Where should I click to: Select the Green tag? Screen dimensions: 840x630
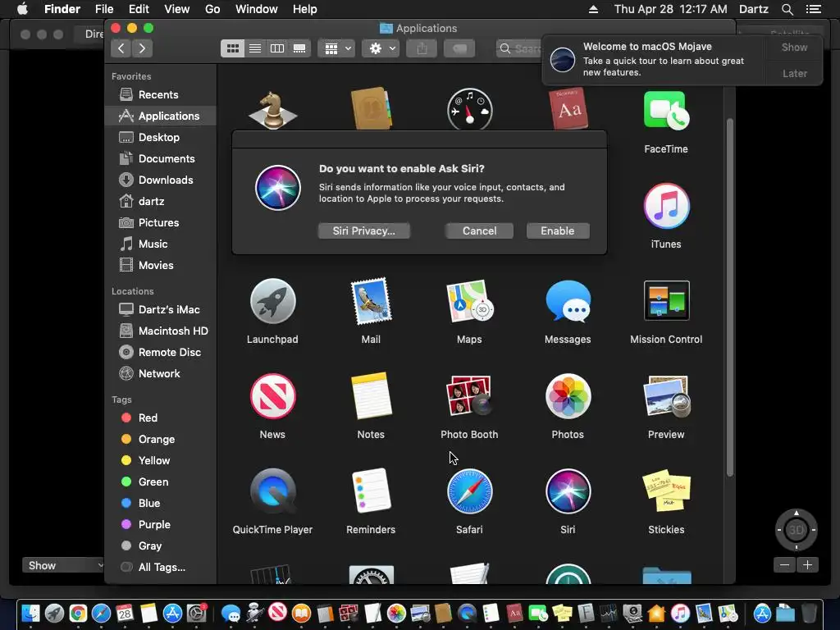pyautogui.click(x=161, y=482)
